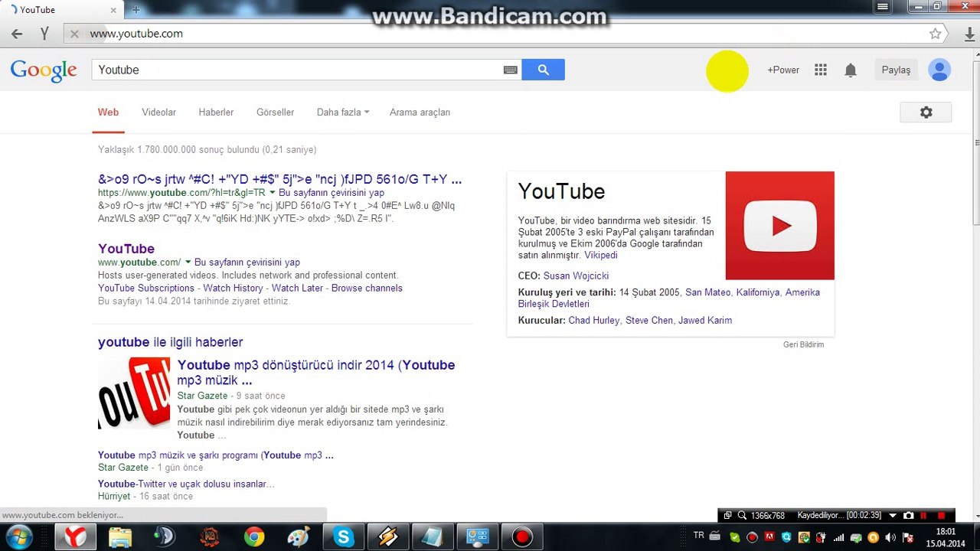Open the Youtube mp3 dönüştürücü news headline

(x=316, y=373)
